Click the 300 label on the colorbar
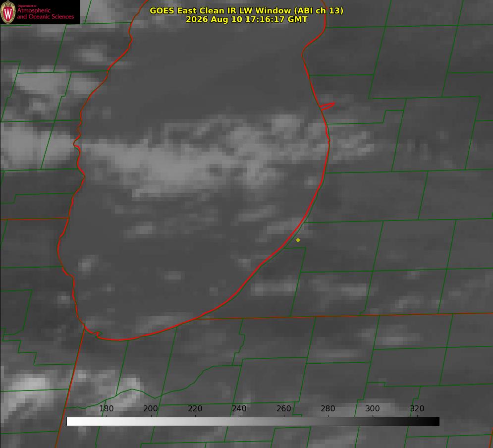 click(372, 408)
